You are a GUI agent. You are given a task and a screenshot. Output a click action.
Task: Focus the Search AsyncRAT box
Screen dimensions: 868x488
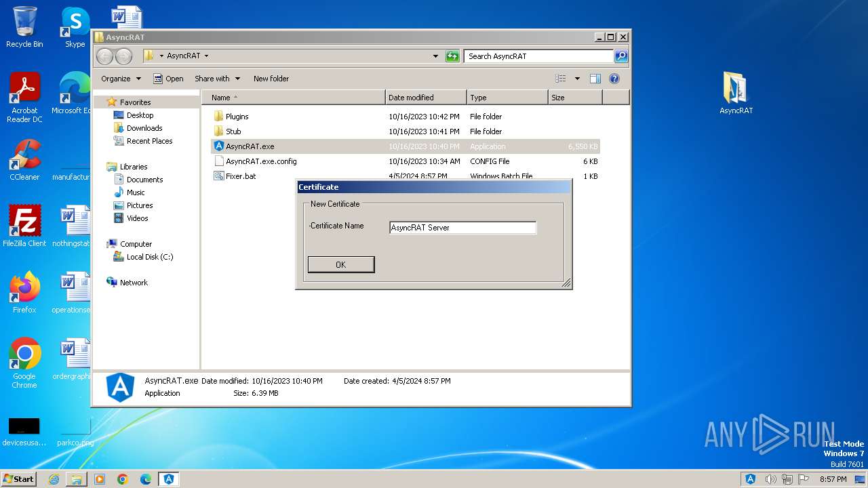click(539, 56)
